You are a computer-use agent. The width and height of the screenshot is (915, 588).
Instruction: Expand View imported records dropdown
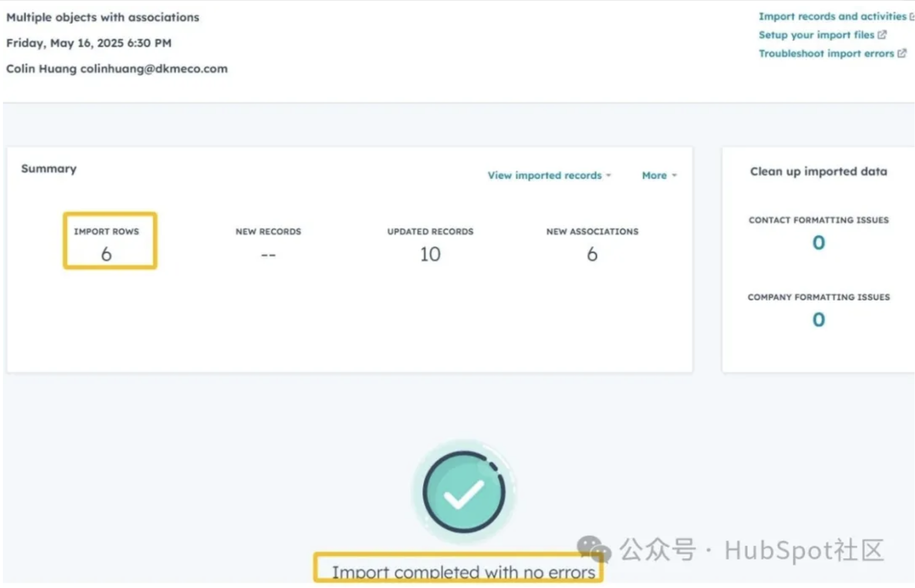[544, 175]
